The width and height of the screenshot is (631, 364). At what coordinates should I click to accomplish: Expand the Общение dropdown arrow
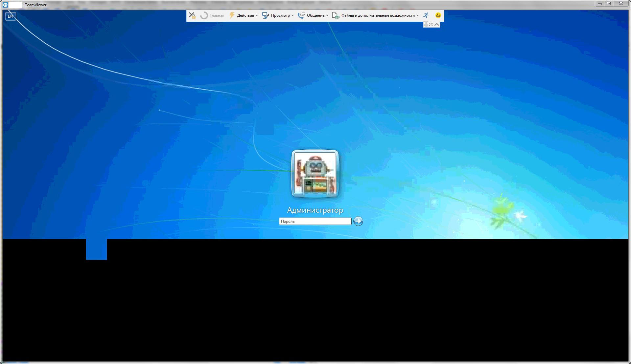tap(327, 15)
